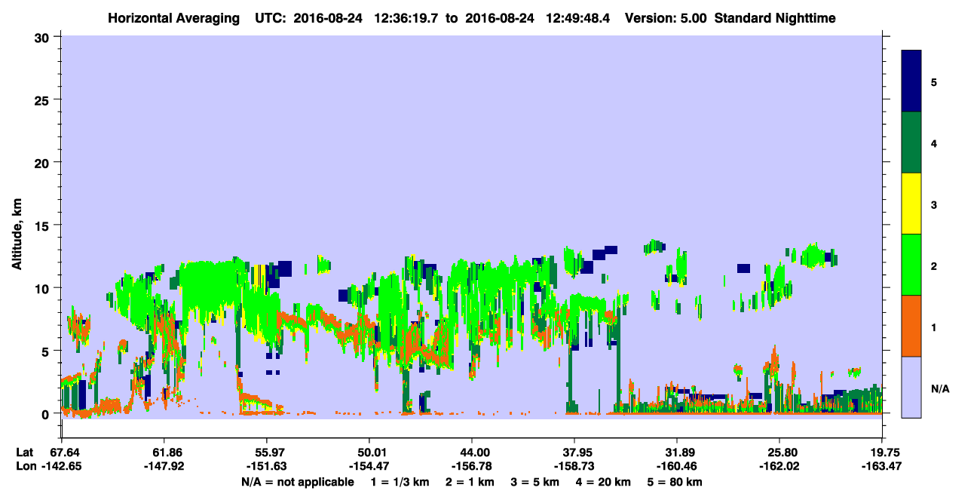Click the bright green colorbar segment labeled 2
Screen dimensions: 980x503
(x=911, y=265)
